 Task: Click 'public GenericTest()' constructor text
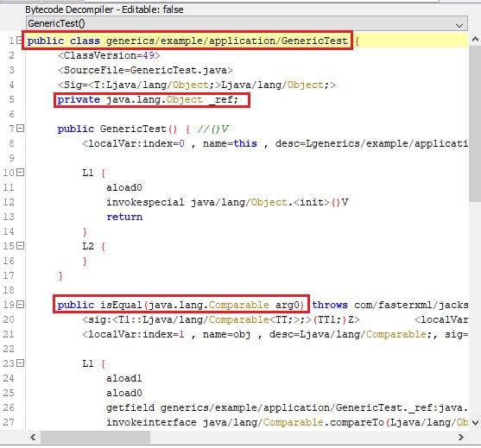[117, 129]
